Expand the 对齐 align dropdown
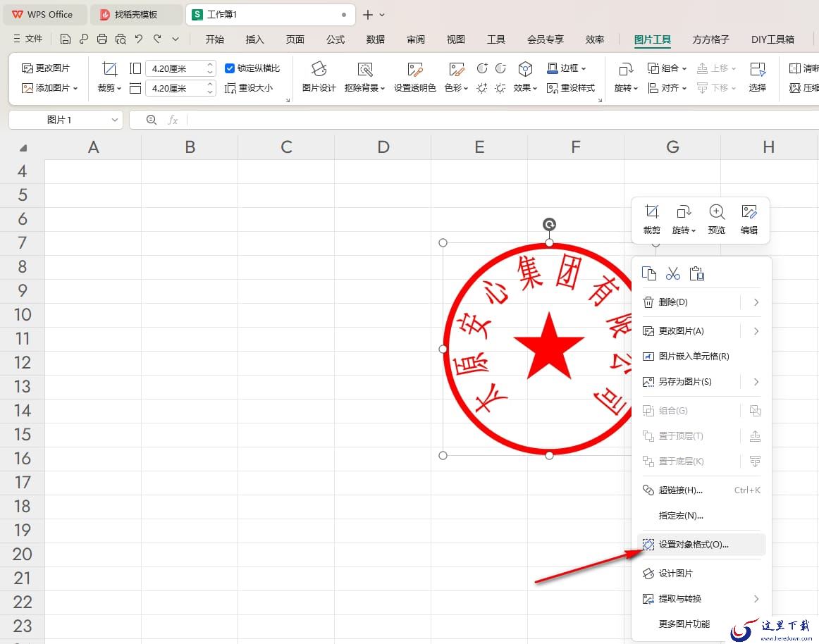819x644 pixels. 684,88
